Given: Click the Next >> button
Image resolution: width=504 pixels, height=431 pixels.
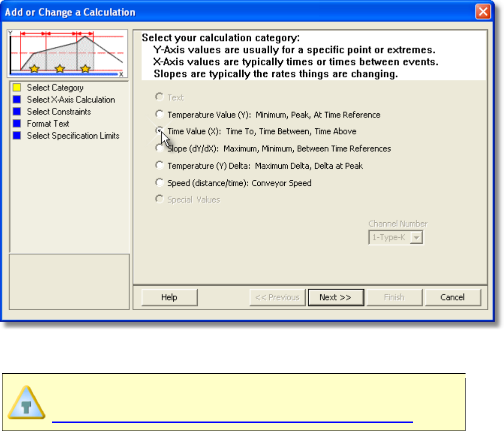Looking at the screenshot, I should (x=336, y=297).
